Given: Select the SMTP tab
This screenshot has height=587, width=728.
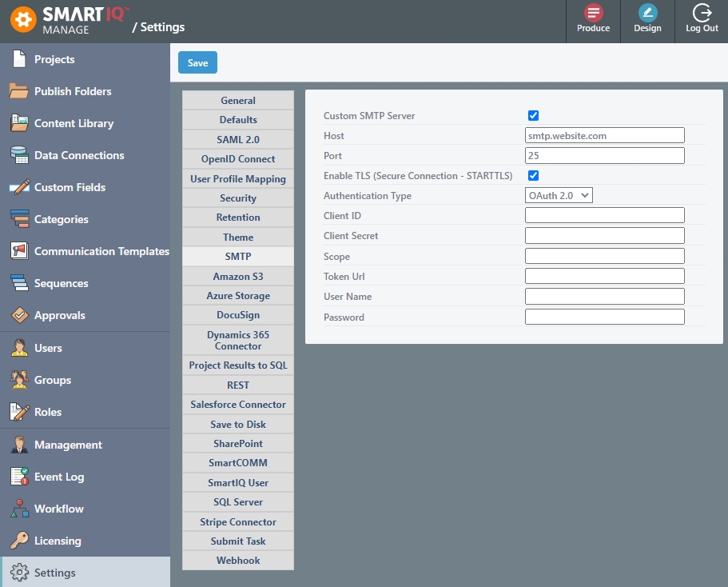Looking at the screenshot, I should point(238,257).
